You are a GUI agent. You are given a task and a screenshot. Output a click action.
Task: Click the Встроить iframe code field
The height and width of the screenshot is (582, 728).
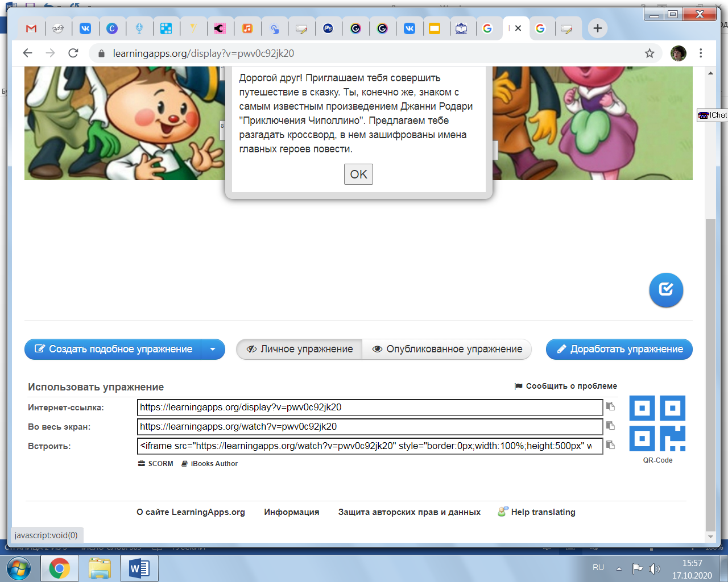click(x=370, y=446)
